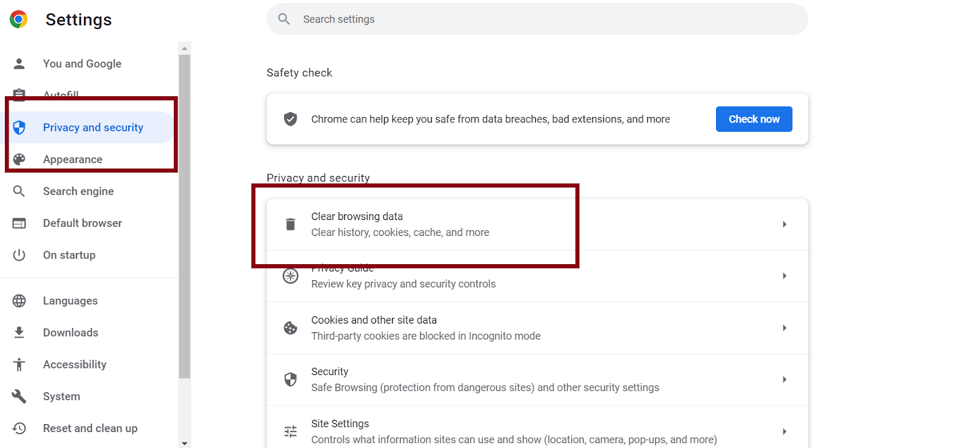Click the sidebar scrollbar down arrow

point(184,442)
